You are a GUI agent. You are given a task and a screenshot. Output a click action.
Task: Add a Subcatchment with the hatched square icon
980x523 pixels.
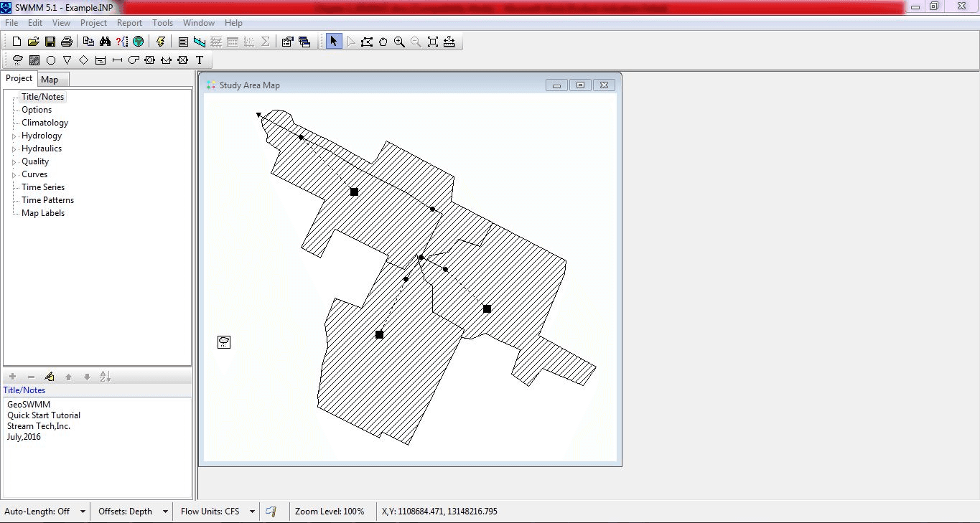click(x=34, y=60)
